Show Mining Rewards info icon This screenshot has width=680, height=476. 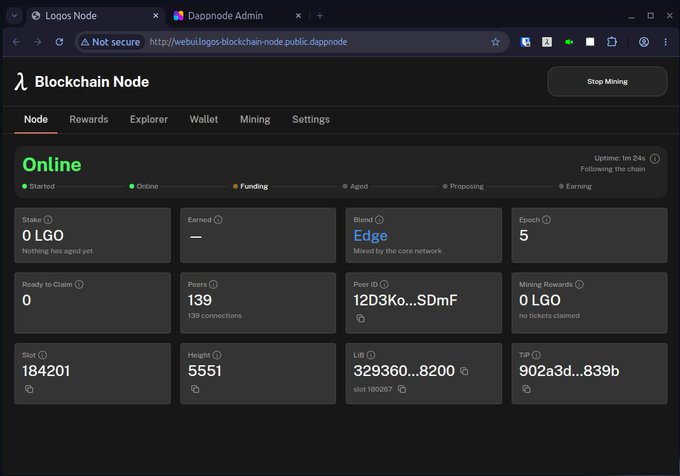579,284
